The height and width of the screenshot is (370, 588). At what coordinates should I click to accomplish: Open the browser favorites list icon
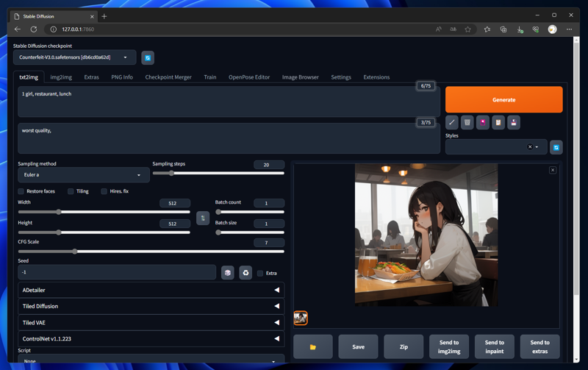tap(487, 29)
